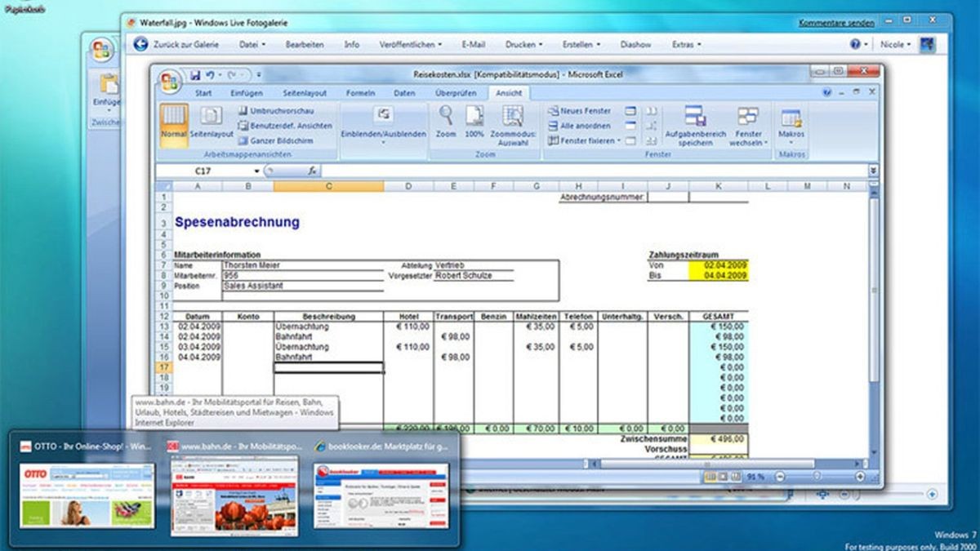Click Aufgabenbereich speichern
980x551 pixels.
(x=696, y=128)
